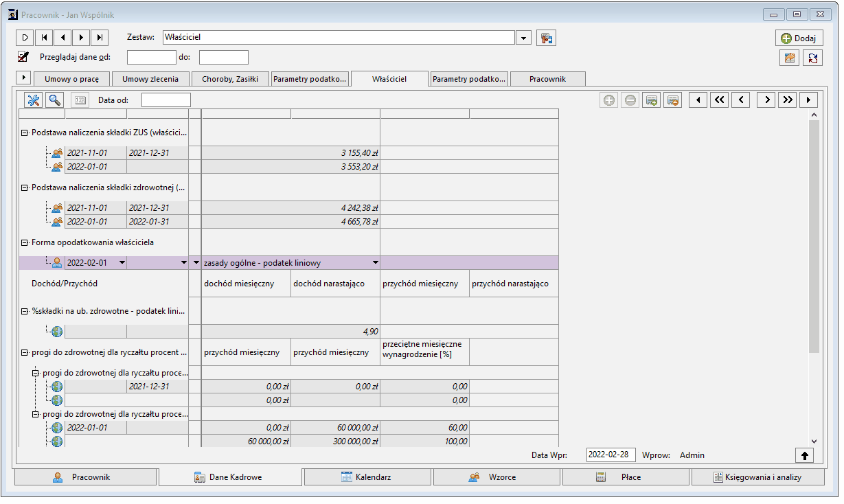Open the Zestaw dropdown arrow
The height and width of the screenshot is (504, 844).
click(x=523, y=38)
